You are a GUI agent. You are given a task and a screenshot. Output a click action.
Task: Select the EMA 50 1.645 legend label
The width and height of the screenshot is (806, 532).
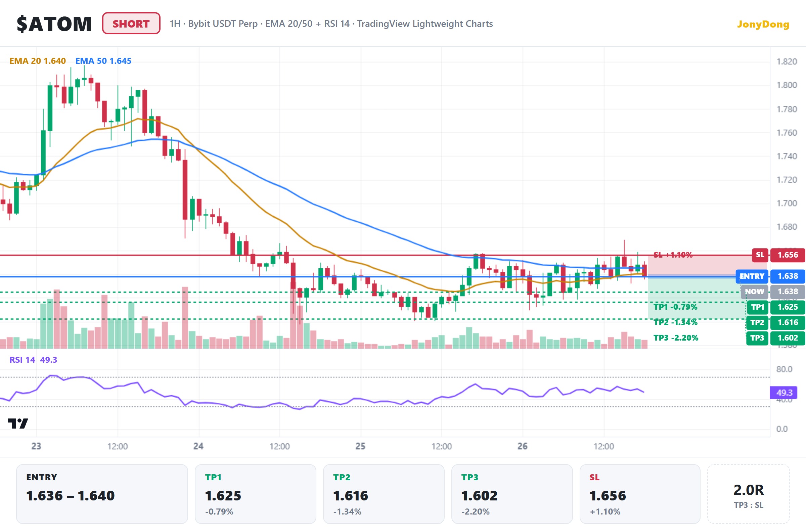103,61
